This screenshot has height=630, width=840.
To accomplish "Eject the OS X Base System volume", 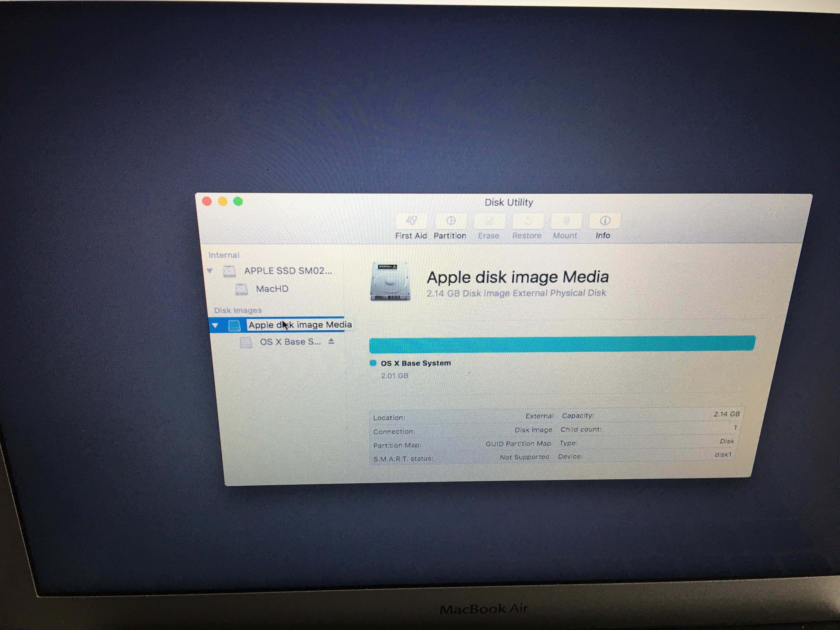I will [331, 341].
